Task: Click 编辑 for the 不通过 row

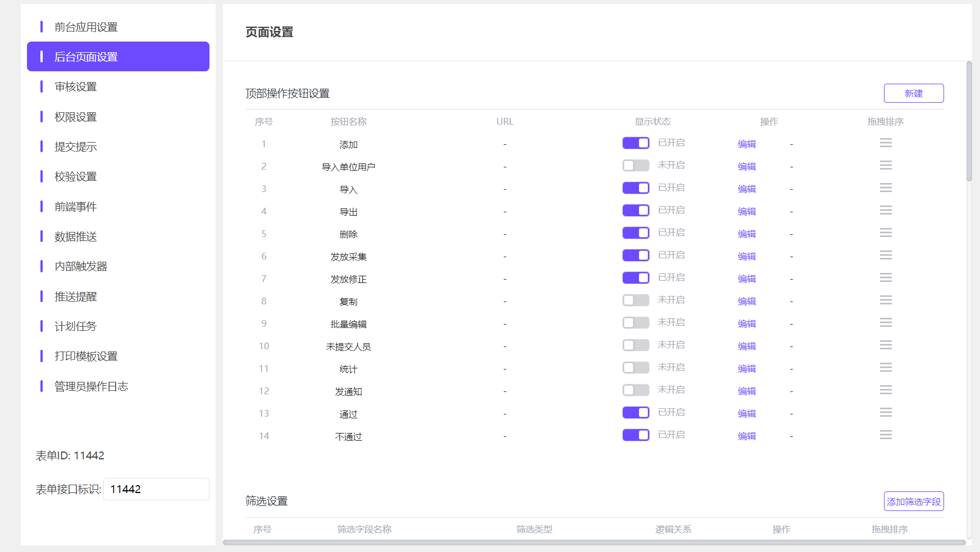Action: (x=746, y=436)
